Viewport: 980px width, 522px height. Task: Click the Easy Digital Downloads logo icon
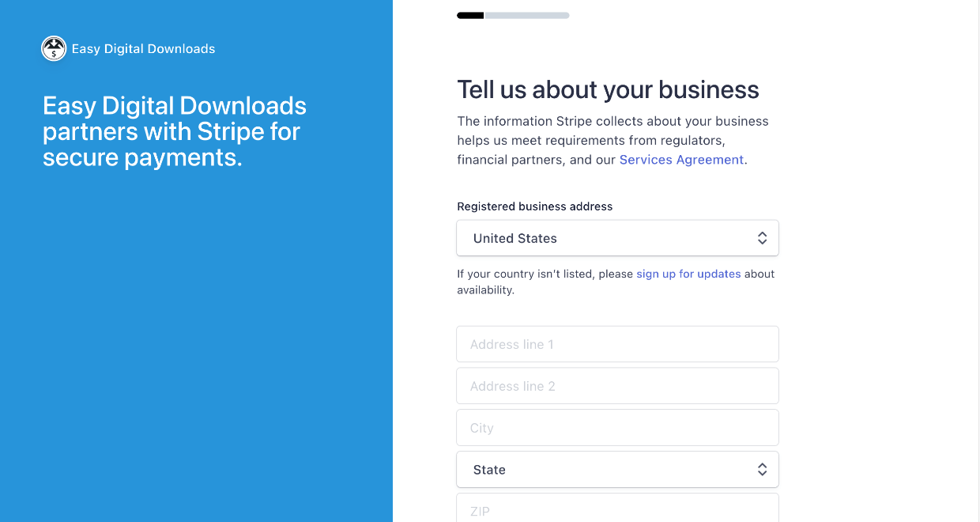(53, 48)
